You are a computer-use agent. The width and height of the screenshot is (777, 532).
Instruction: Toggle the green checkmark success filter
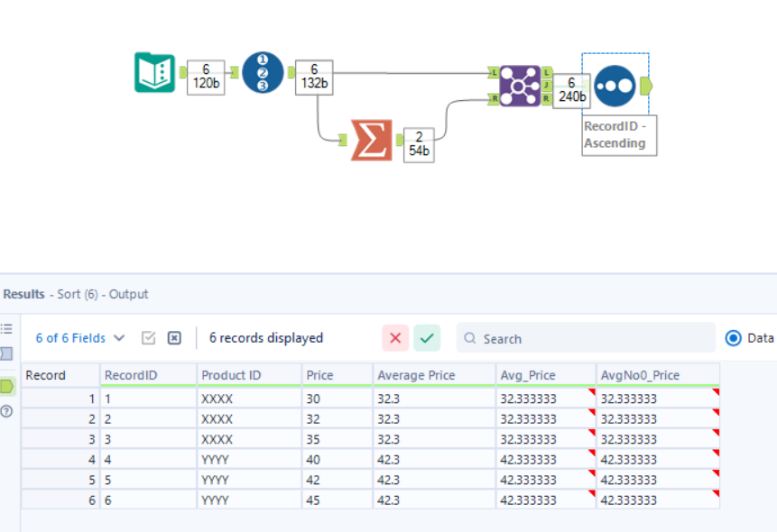click(x=427, y=337)
